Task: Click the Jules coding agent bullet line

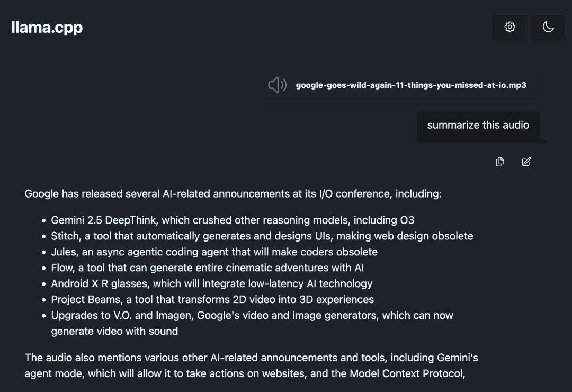Action: point(214,252)
